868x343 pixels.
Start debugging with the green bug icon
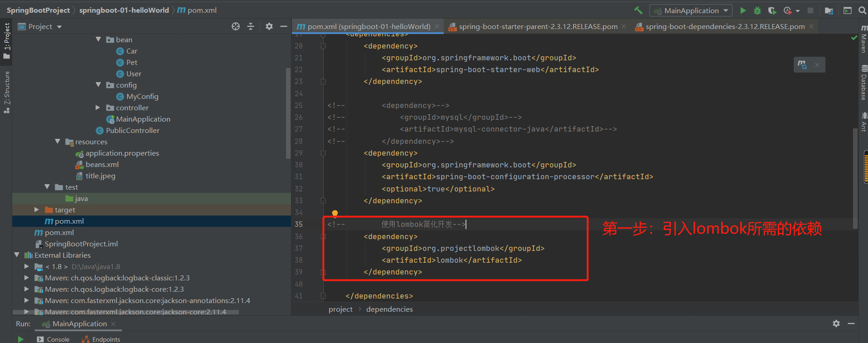(757, 10)
